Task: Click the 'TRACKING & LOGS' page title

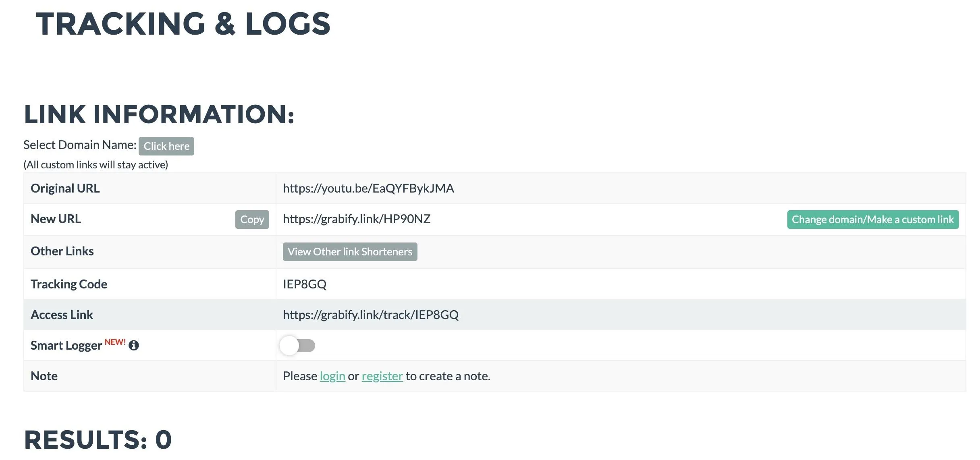Action: pyautogui.click(x=183, y=24)
